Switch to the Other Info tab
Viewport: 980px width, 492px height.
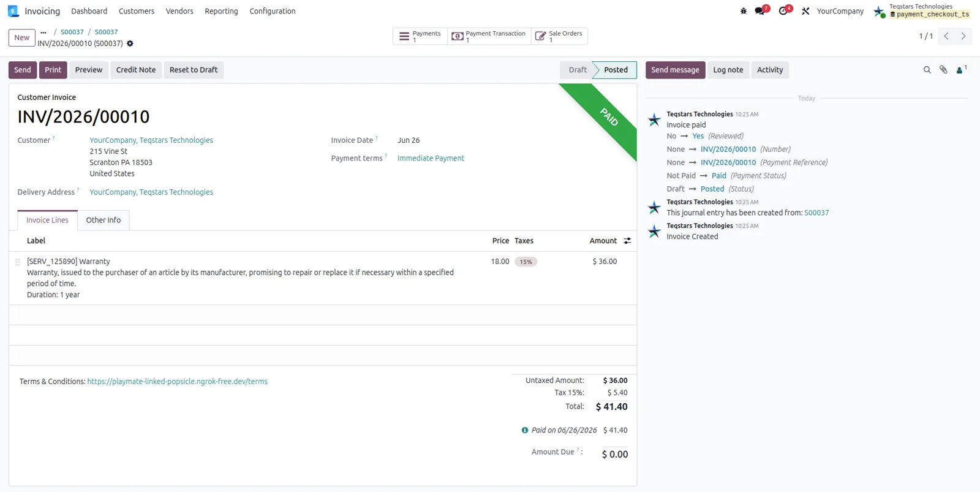(104, 220)
